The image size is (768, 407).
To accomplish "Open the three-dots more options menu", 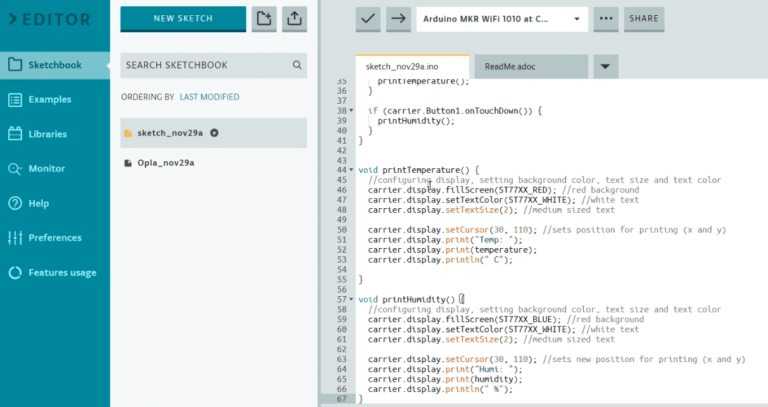I will click(x=606, y=18).
